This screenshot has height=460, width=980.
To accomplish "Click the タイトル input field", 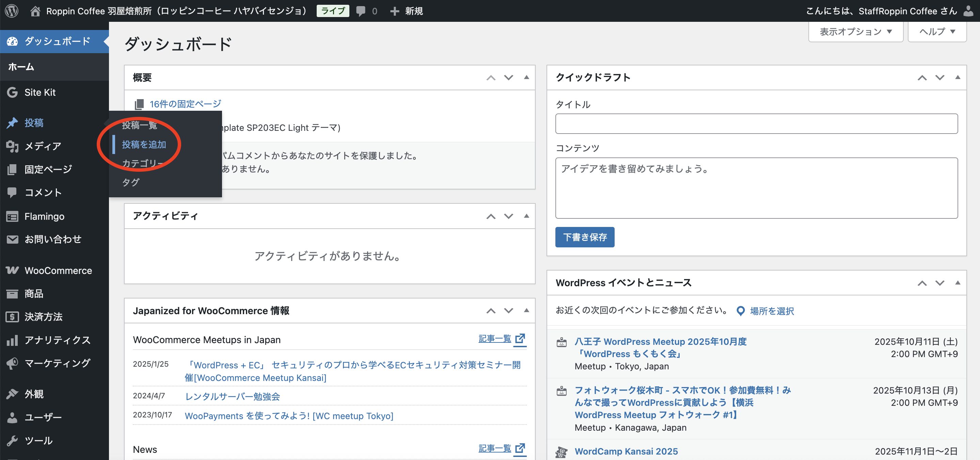I will coord(756,124).
